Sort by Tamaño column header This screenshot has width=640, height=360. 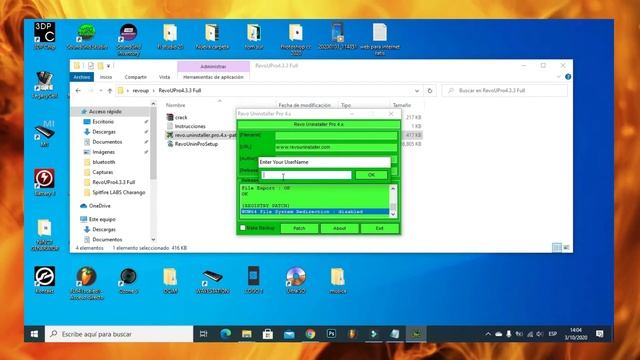click(402, 105)
